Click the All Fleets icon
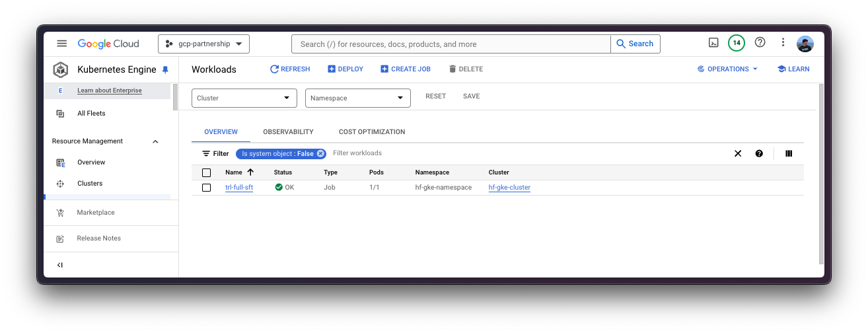This screenshot has width=868, height=333. point(60,114)
